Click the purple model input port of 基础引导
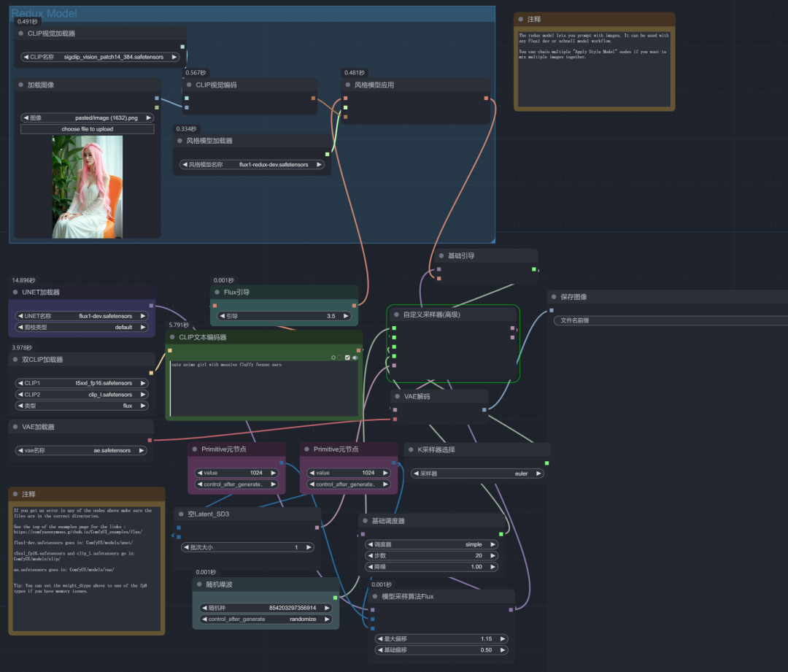This screenshot has height=672, width=788. click(x=439, y=269)
